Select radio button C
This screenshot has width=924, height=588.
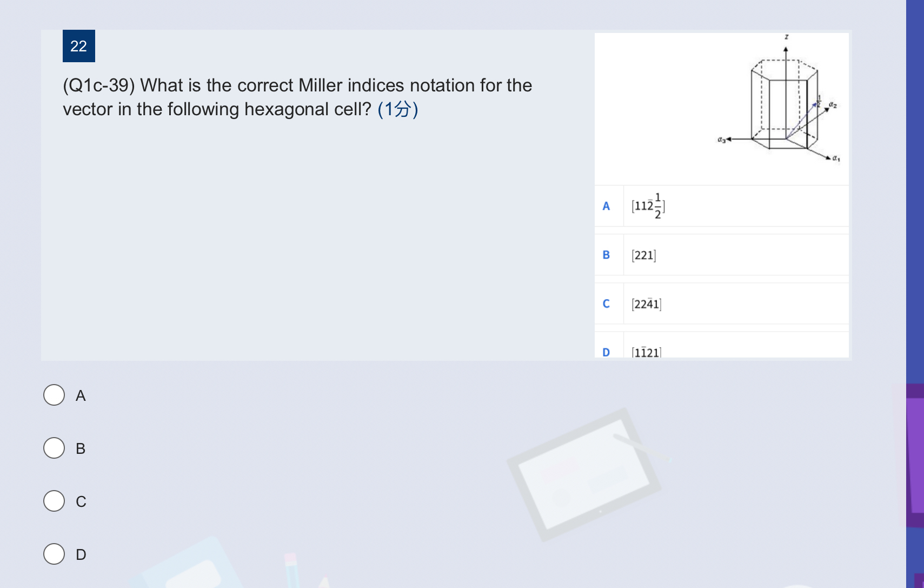(x=54, y=501)
